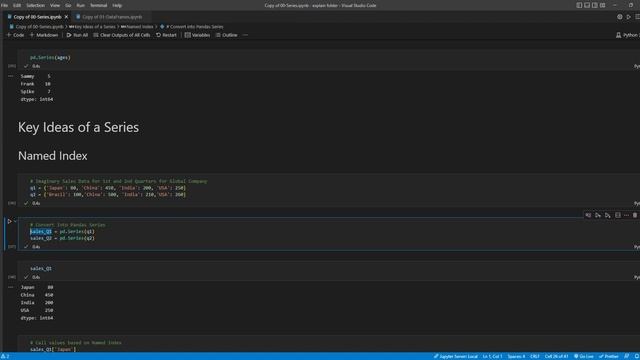Delete the selected cell with trash icon
Viewport: 640px width, 360px height.
coord(635,215)
